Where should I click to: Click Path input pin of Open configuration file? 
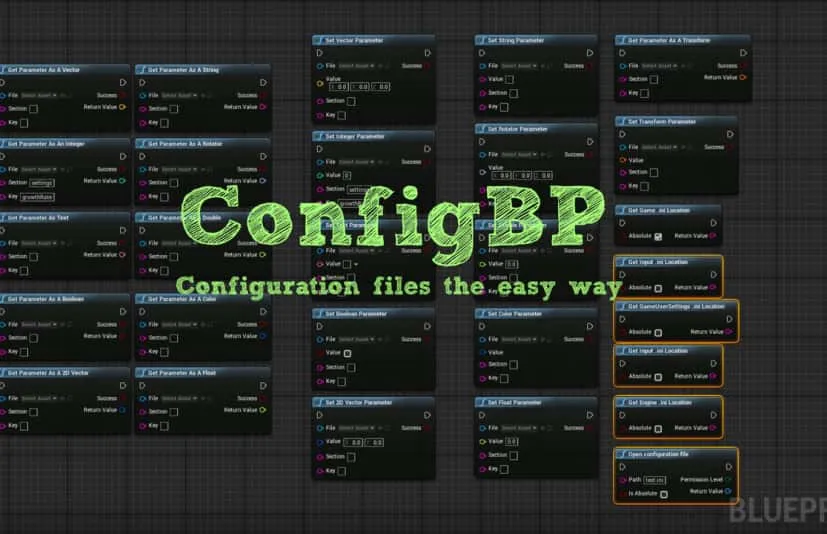coord(623,480)
